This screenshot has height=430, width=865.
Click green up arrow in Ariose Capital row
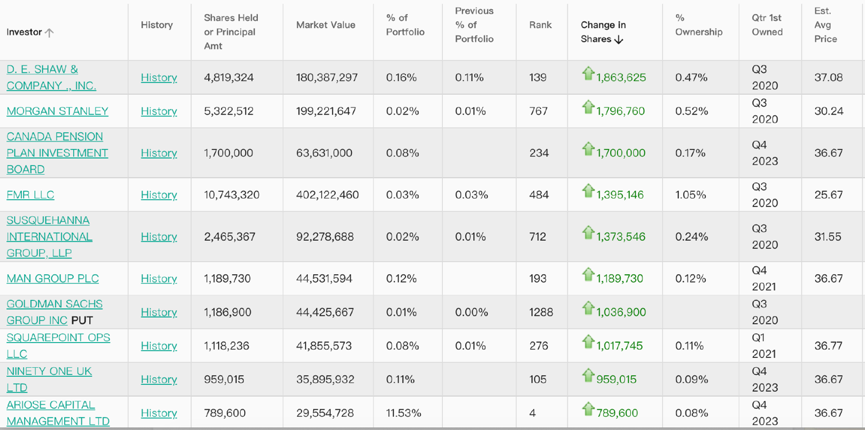coord(588,410)
